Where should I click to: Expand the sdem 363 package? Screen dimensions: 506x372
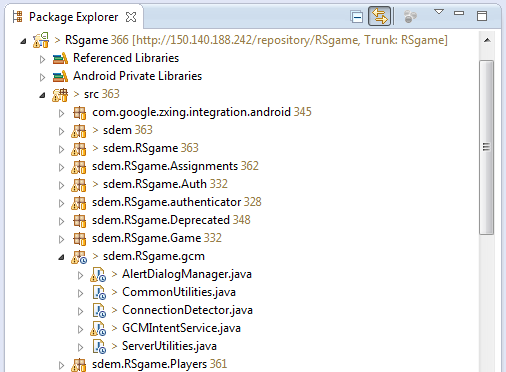point(61,131)
